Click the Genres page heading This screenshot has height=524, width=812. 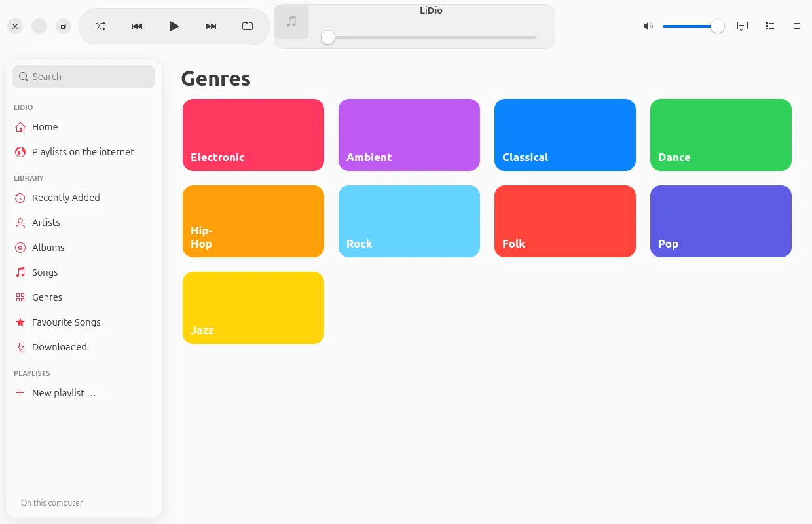[216, 79]
